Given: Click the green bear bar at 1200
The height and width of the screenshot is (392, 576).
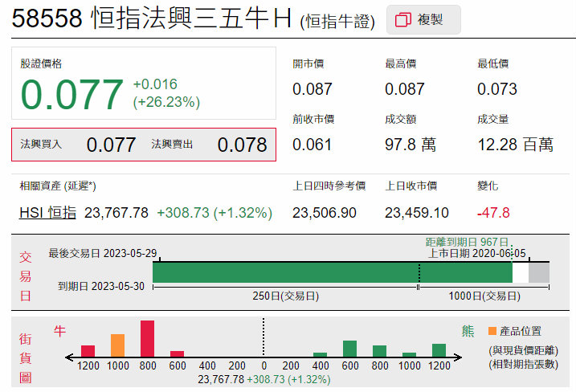Looking at the screenshot, I should coord(439,350).
